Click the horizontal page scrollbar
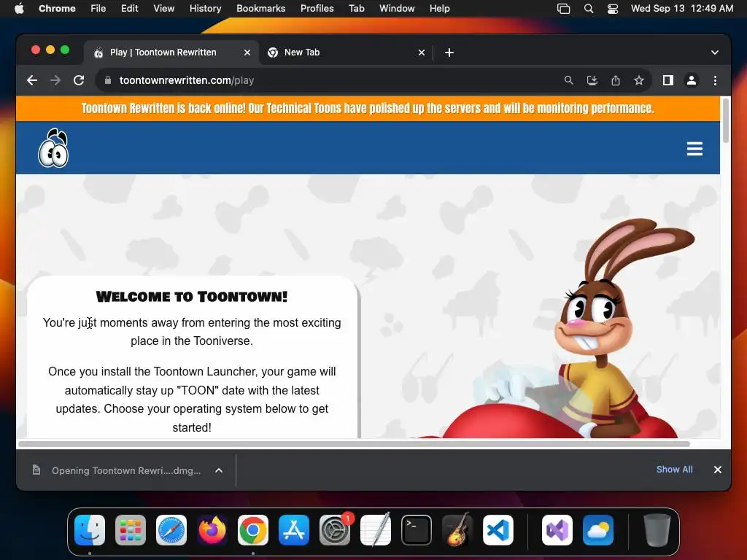The width and height of the screenshot is (747, 560). 354,444
